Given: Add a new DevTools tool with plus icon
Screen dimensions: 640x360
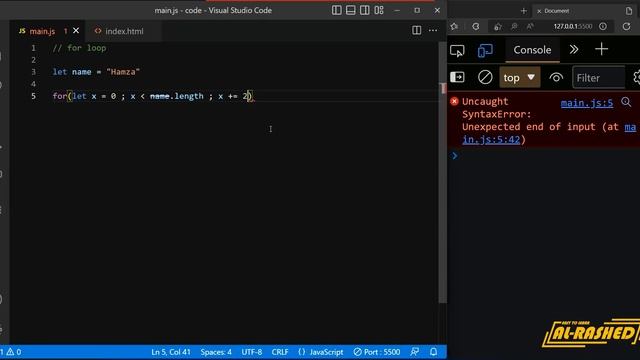Looking at the screenshot, I should point(601,49).
